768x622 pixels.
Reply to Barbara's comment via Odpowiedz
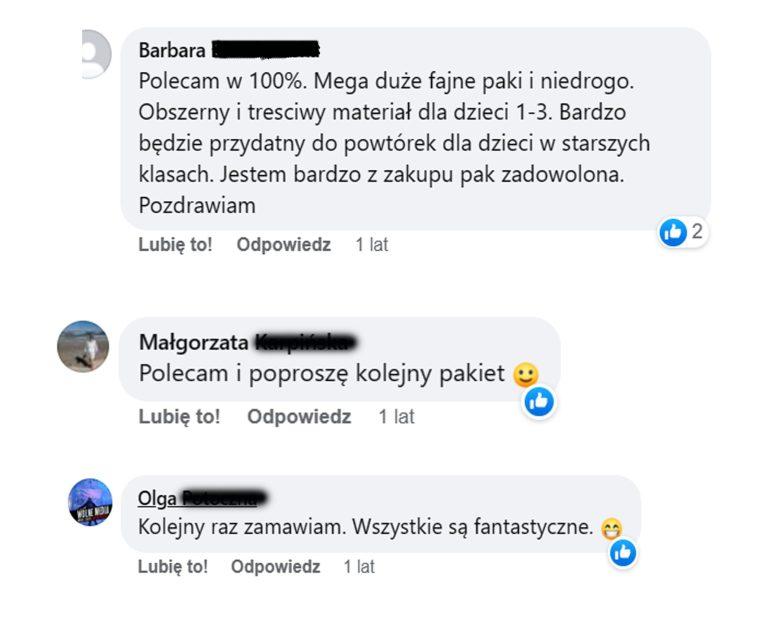click(x=284, y=244)
